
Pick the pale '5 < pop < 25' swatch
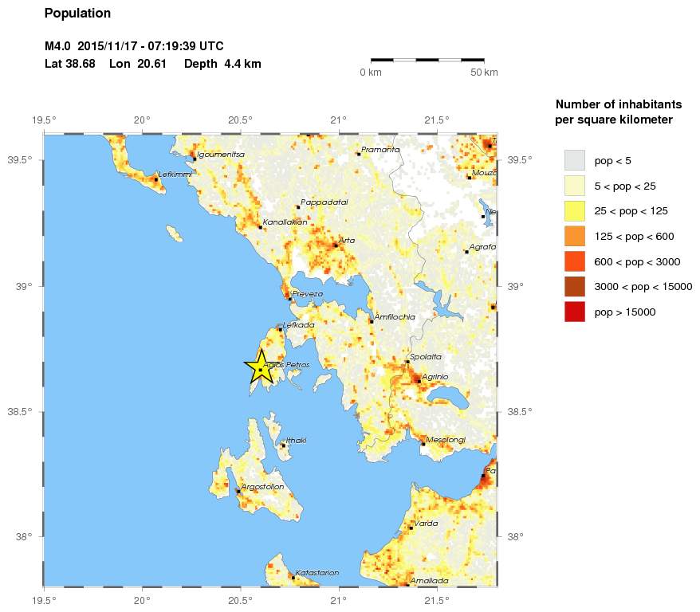click(x=575, y=186)
